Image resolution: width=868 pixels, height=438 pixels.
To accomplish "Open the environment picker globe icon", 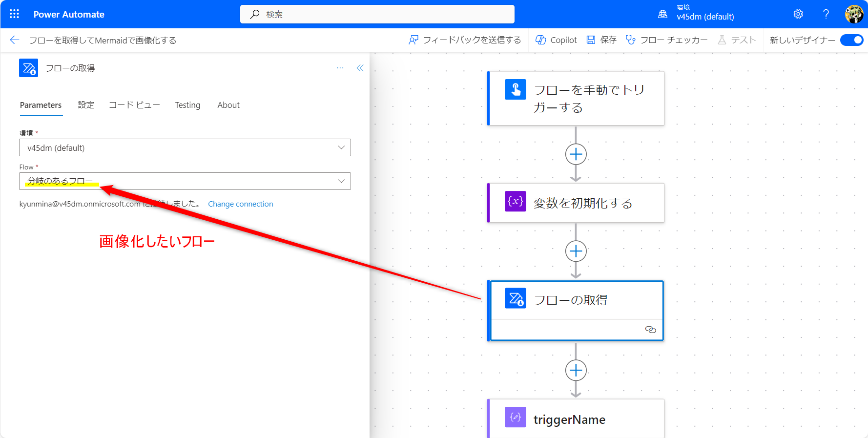I will 662,14.
